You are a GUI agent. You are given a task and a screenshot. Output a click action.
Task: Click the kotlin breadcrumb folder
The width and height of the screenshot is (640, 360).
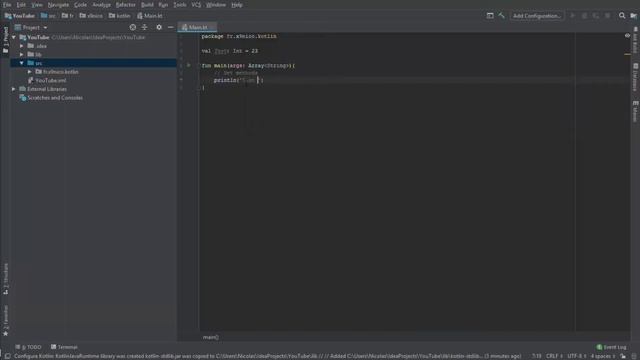[x=120, y=16]
